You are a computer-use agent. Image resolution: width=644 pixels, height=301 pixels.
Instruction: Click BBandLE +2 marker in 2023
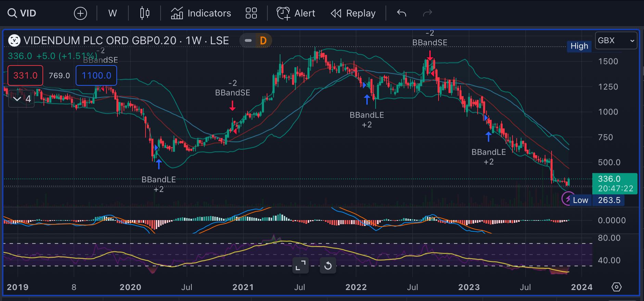point(489,157)
